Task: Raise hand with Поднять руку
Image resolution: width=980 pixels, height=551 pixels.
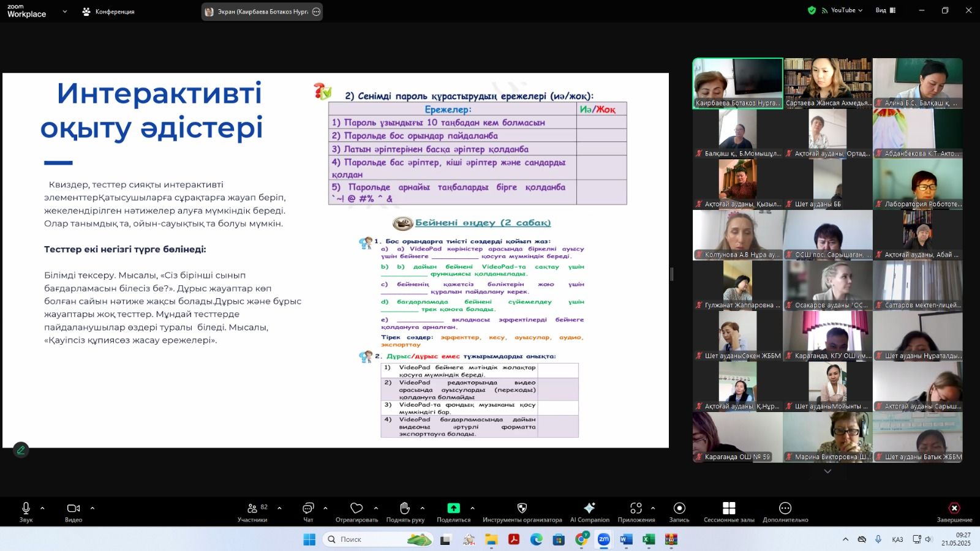Action: 405,509
